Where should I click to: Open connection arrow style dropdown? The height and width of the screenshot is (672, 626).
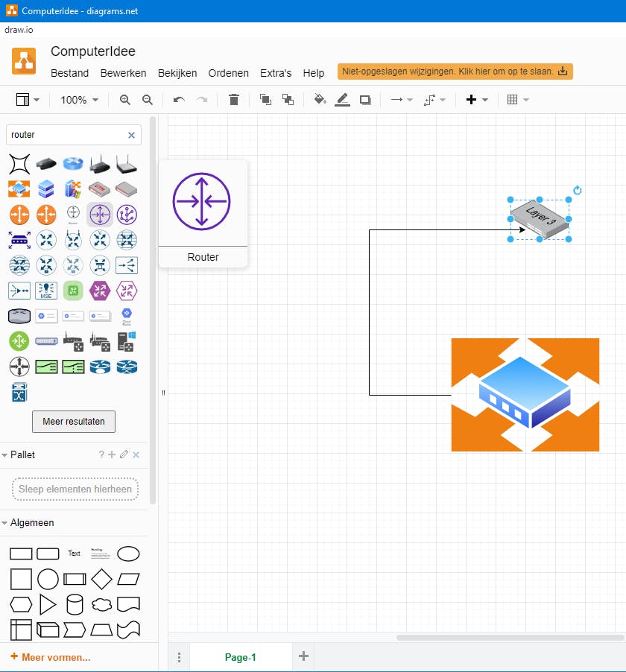coord(402,100)
